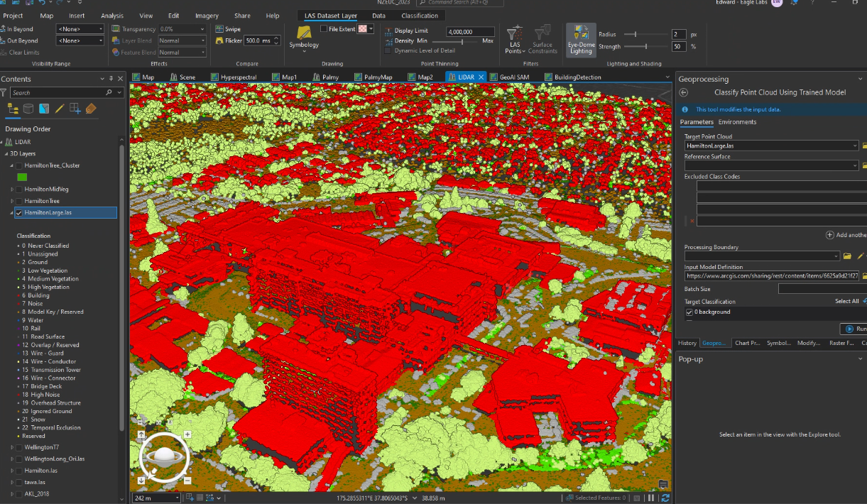Activate the Flicker compare tool
The image size is (867, 504).
[229, 41]
